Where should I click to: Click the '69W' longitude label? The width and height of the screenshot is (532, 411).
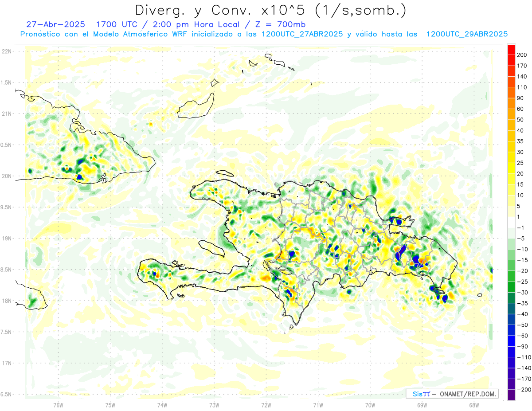(422, 405)
